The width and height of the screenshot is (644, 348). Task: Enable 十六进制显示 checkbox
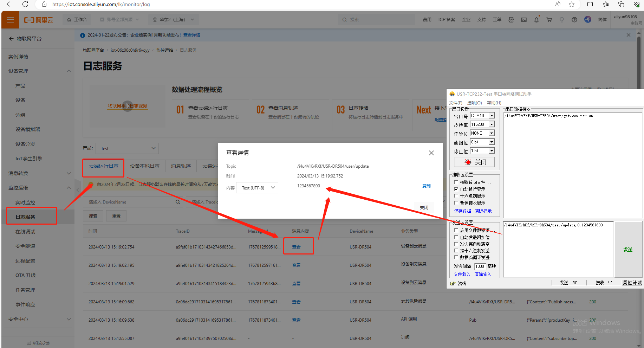(456, 196)
